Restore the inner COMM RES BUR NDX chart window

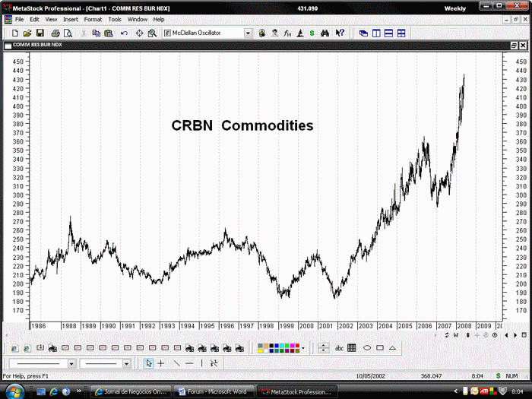point(514,45)
